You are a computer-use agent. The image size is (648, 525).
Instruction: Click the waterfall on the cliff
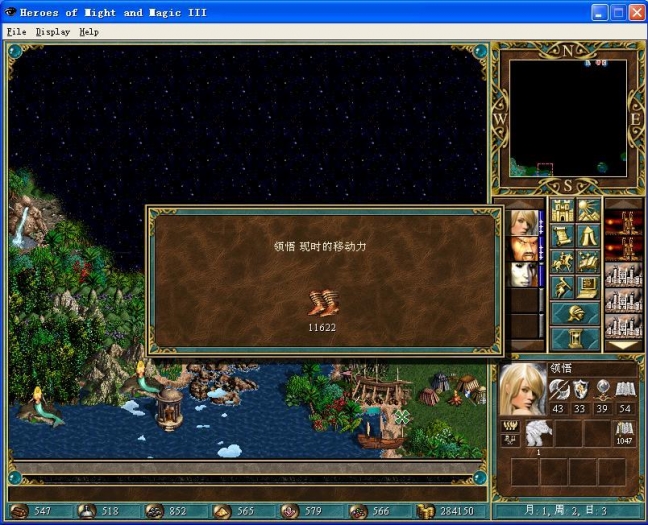click(21, 227)
